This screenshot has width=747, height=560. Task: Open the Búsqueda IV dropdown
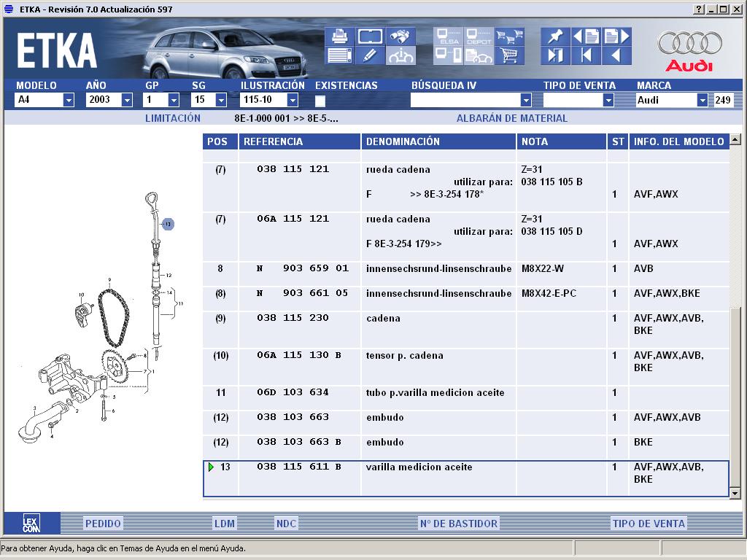(x=525, y=100)
